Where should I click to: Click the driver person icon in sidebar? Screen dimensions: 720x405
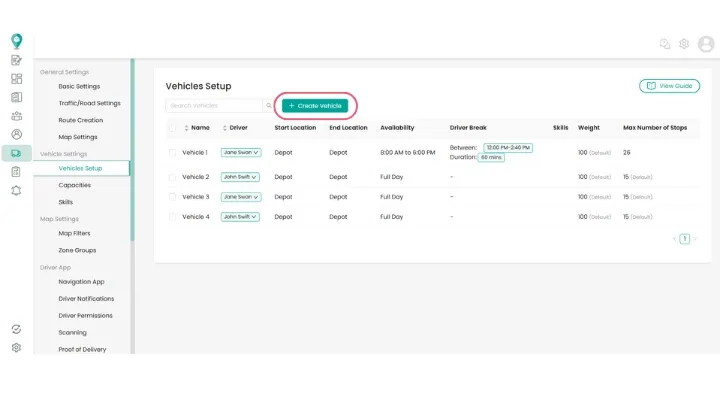pyautogui.click(x=16, y=134)
